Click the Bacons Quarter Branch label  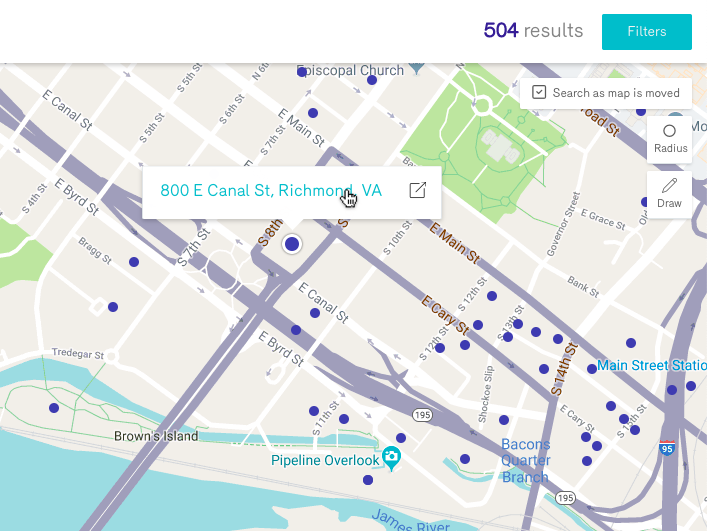[526, 461]
